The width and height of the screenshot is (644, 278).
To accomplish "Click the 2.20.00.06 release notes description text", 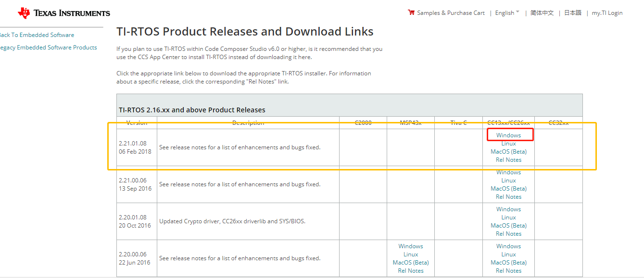I will click(240, 258).
